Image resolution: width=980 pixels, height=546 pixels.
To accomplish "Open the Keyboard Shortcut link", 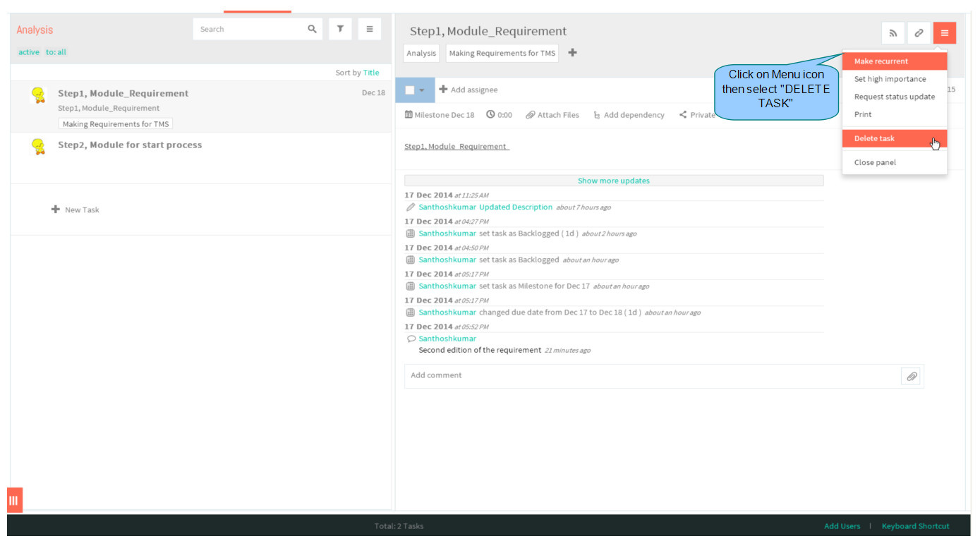I will click(916, 526).
